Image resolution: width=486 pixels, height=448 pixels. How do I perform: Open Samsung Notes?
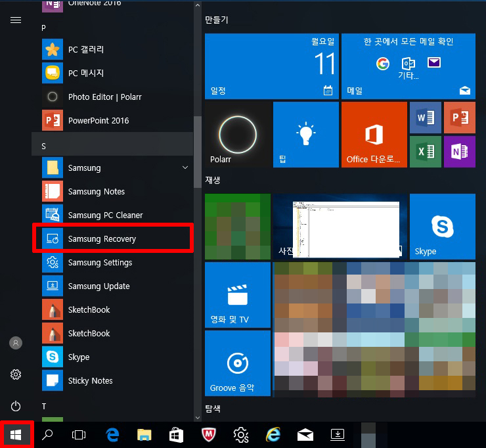pos(112,191)
